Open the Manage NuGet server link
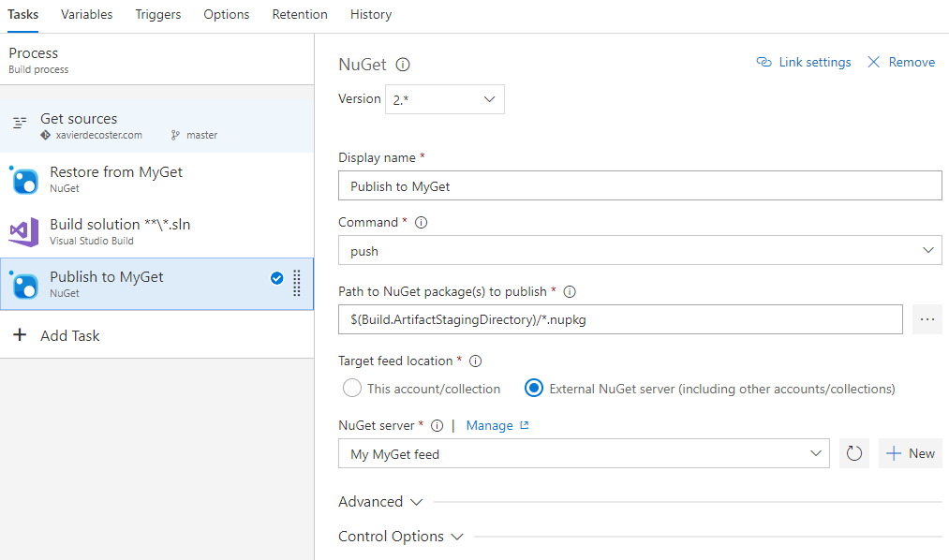The width and height of the screenshot is (949, 560). (490, 426)
